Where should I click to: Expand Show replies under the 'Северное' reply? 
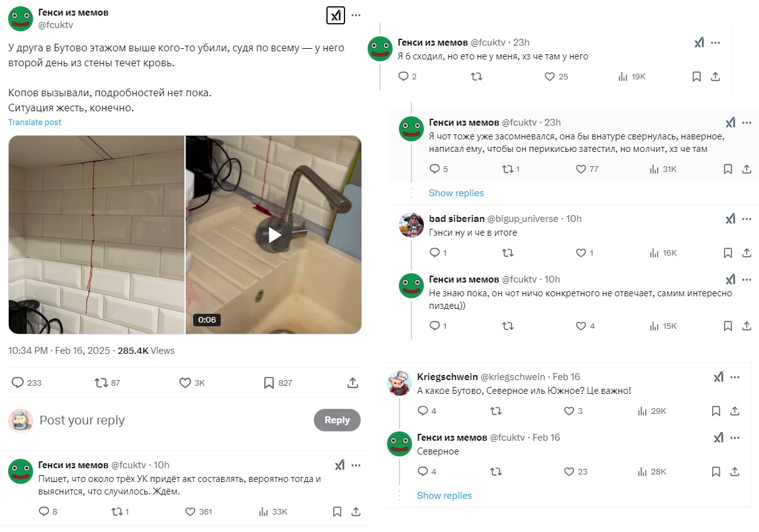coord(444,496)
